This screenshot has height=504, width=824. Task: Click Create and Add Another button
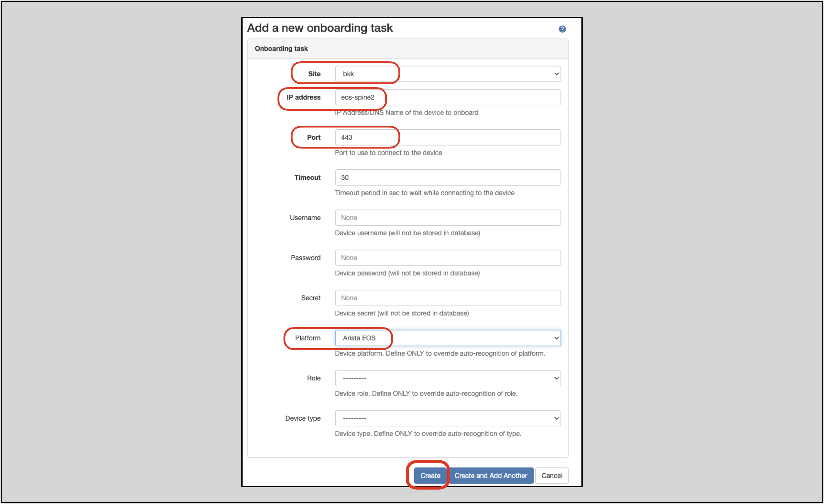[491, 475]
